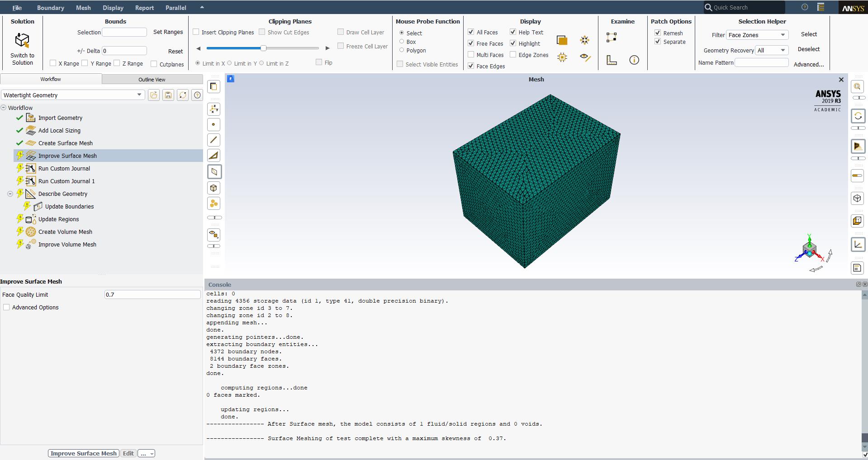
Task: Open the Boundary menu
Action: pyautogui.click(x=50, y=8)
